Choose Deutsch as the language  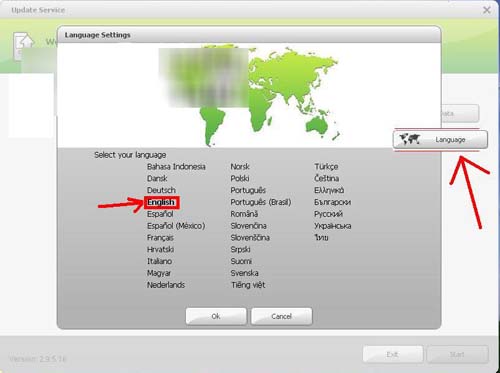[161, 190]
